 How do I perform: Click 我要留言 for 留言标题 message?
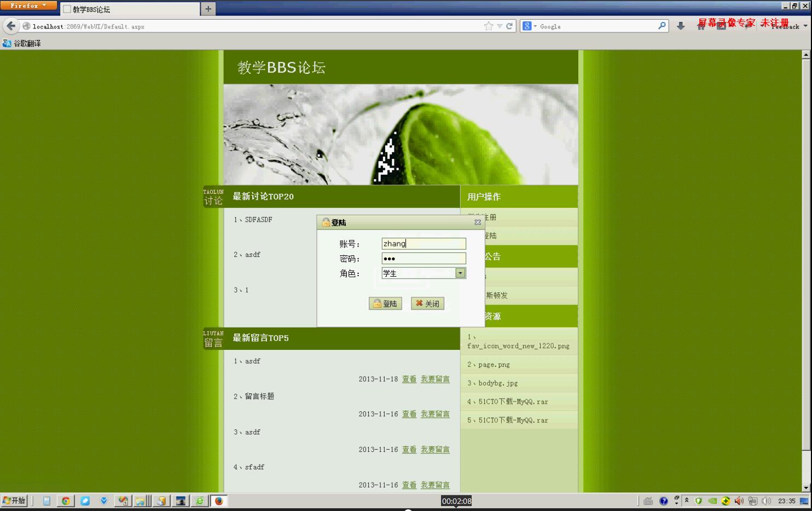point(435,414)
